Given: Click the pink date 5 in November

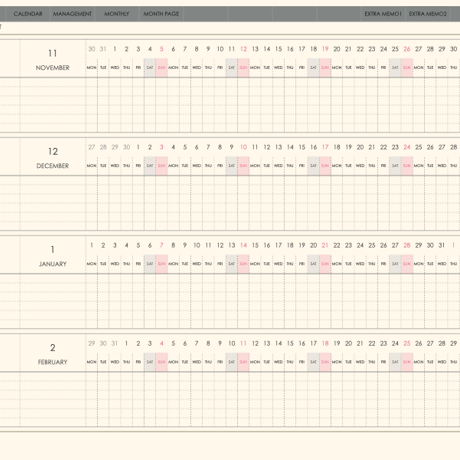Looking at the screenshot, I should (x=162, y=49).
